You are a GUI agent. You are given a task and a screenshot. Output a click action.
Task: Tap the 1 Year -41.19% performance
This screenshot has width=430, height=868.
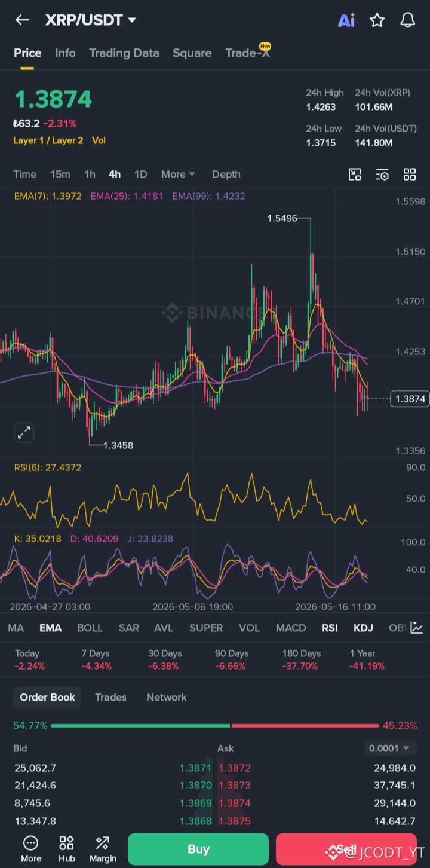[367, 659]
